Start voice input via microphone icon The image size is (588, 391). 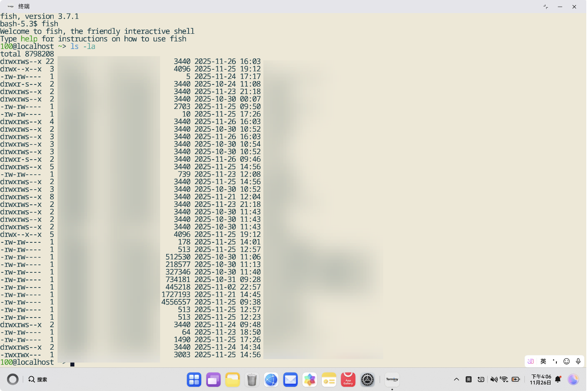click(578, 361)
